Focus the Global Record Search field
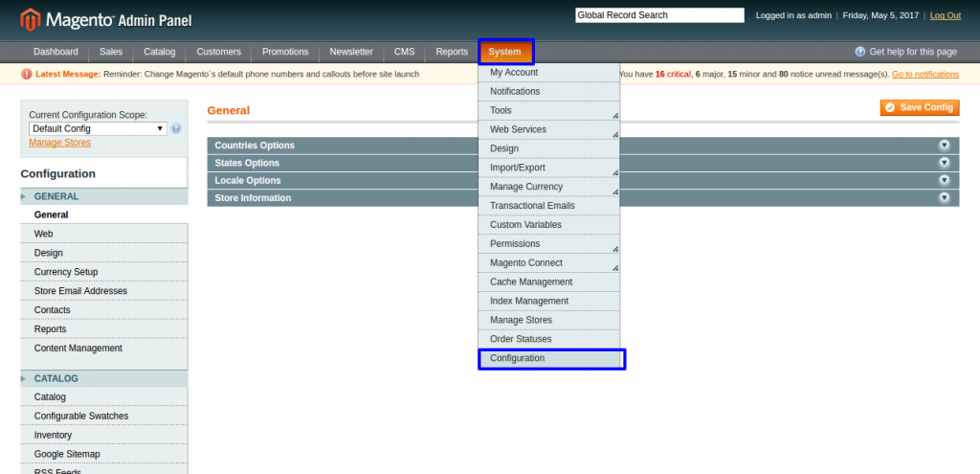 coord(659,15)
